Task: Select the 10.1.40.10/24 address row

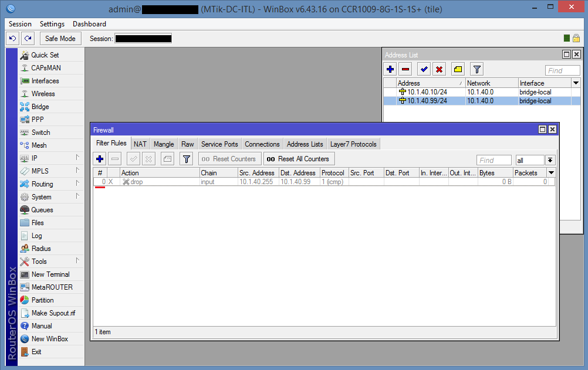Action: click(x=482, y=92)
